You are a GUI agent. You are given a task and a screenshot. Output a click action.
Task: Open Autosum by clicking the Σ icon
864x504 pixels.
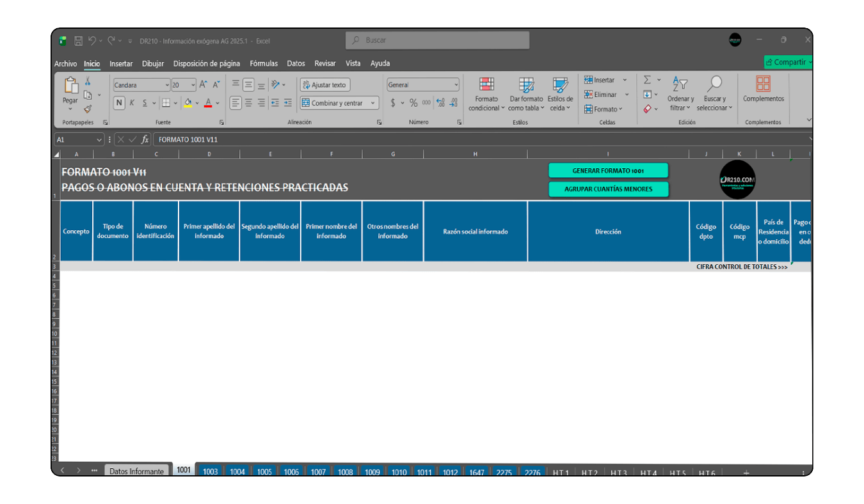pos(647,79)
